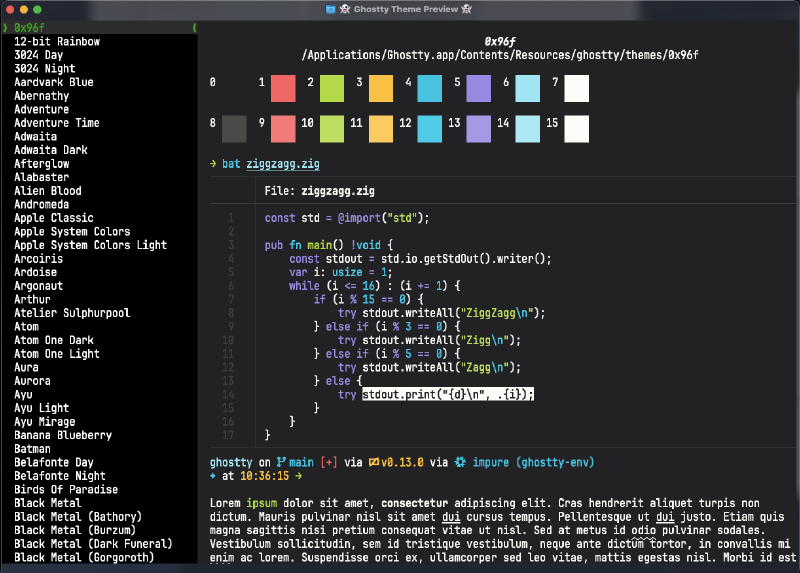Click the lavender swatch number 13
800x573 pixels.
(x=479, y=129)
